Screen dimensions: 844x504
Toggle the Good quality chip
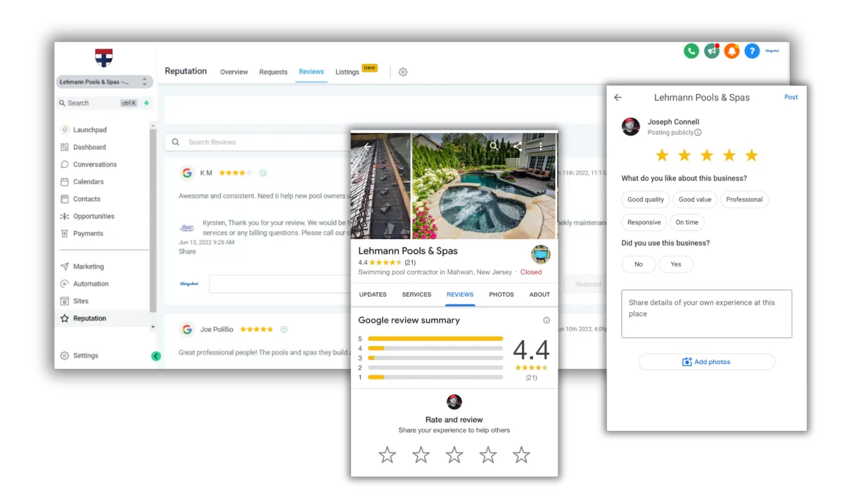[x=646, y=200]
